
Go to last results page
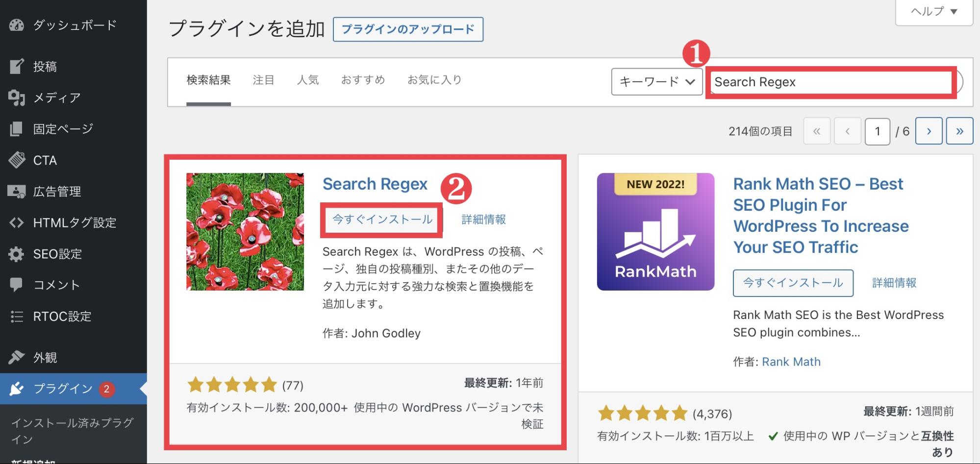(x=959, y=131)
